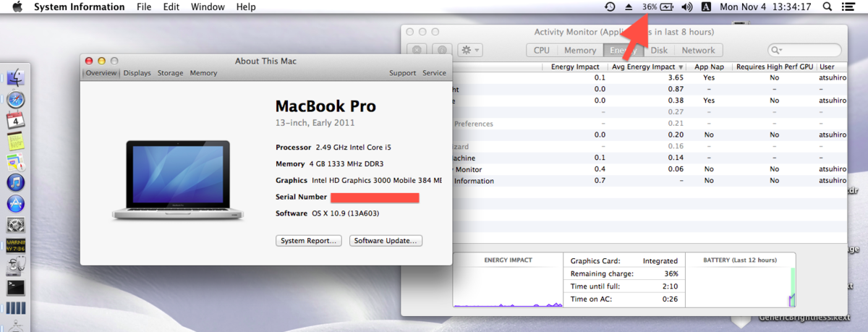The image size is (868, 332).
Task: Click the Activity Monitor search field
Action: [804, 50]
